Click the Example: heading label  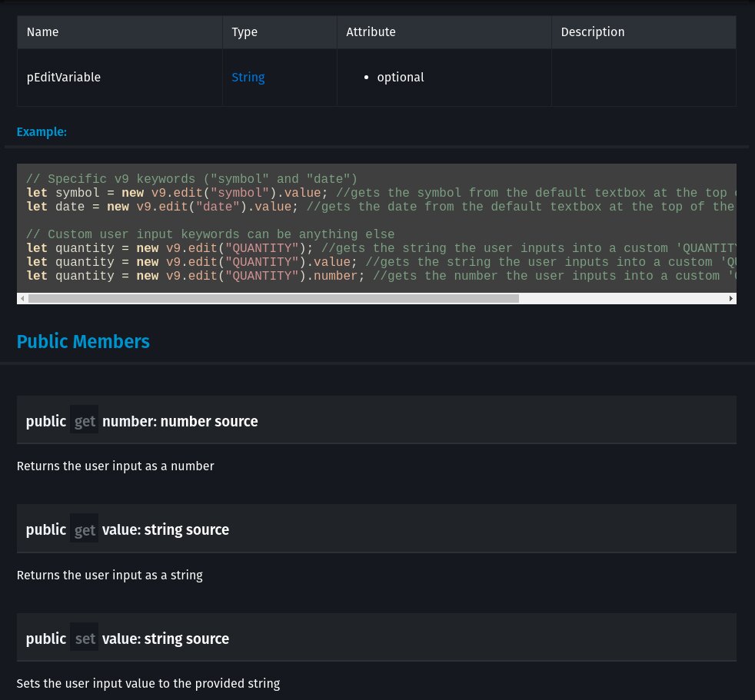coord(42,132)
